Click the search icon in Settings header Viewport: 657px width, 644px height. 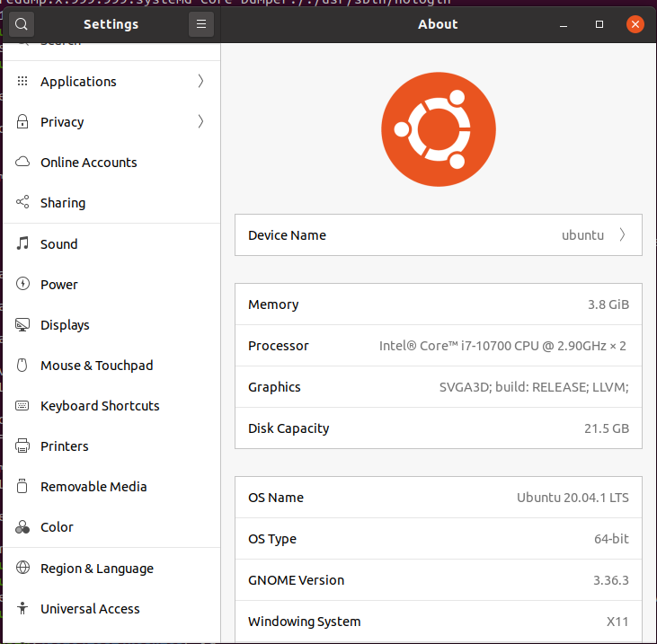[22, 24]
